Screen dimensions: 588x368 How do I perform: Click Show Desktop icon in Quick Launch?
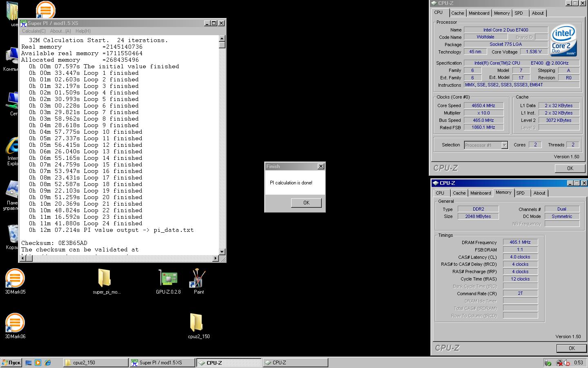tap(28, 362)
